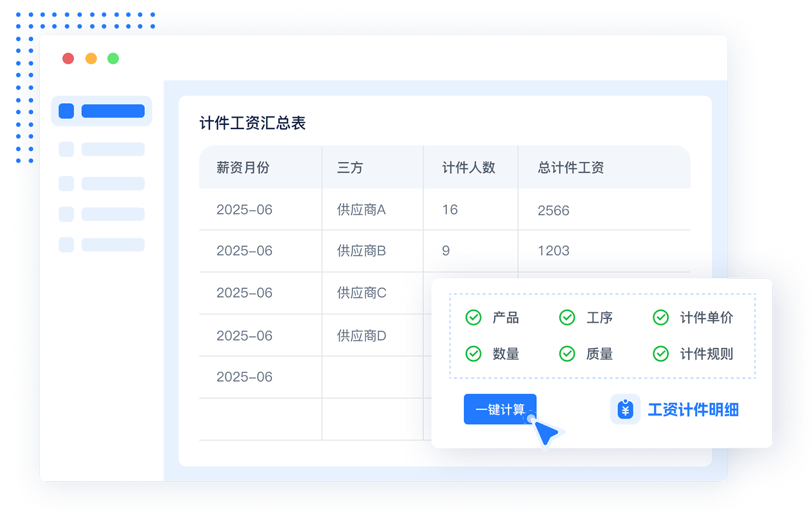The width and height of the screenshot is (812, 521).
Task: Open the 薪资月份 column header
Action: [244, 168]
